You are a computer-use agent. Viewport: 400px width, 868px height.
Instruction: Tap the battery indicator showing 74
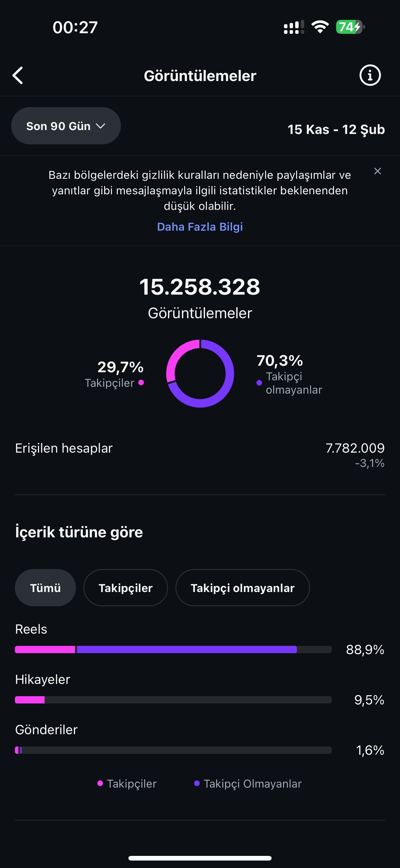point(350,27)
